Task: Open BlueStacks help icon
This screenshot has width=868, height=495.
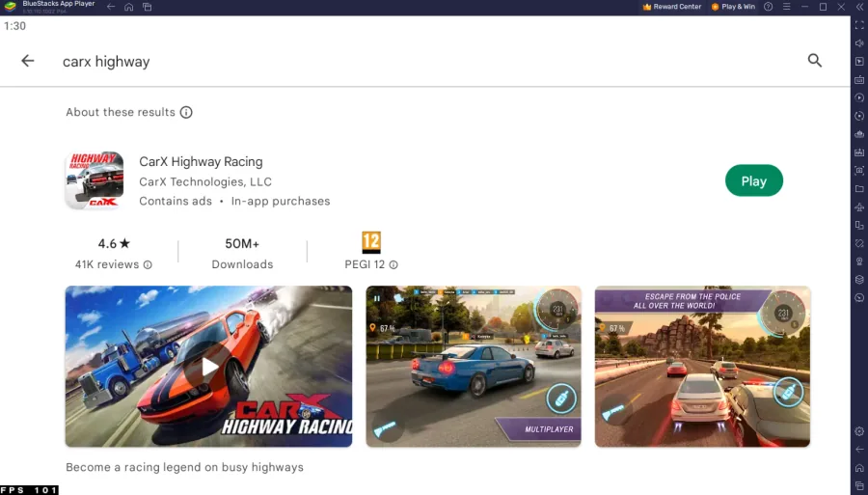Action: pos(768,7)
